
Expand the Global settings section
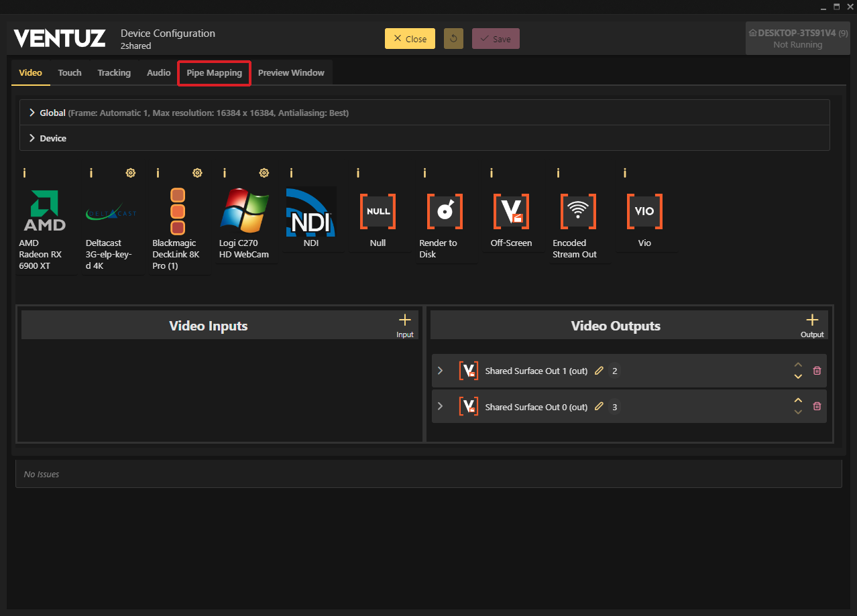tap(32, 113)
